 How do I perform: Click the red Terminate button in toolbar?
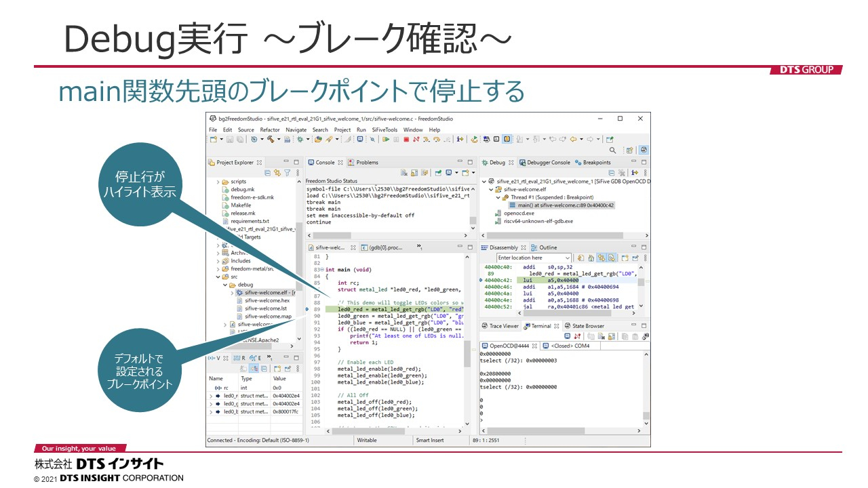coord(406,139)
